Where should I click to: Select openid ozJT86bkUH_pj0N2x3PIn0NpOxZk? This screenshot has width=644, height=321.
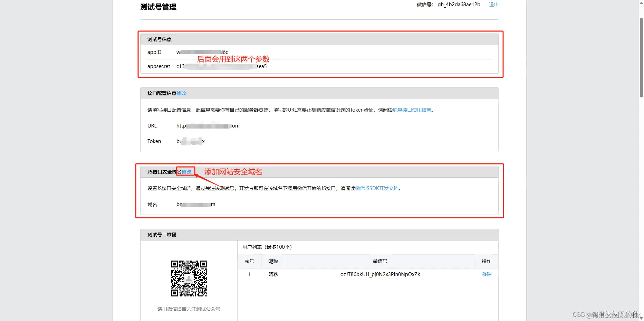[x=380, y=274]
